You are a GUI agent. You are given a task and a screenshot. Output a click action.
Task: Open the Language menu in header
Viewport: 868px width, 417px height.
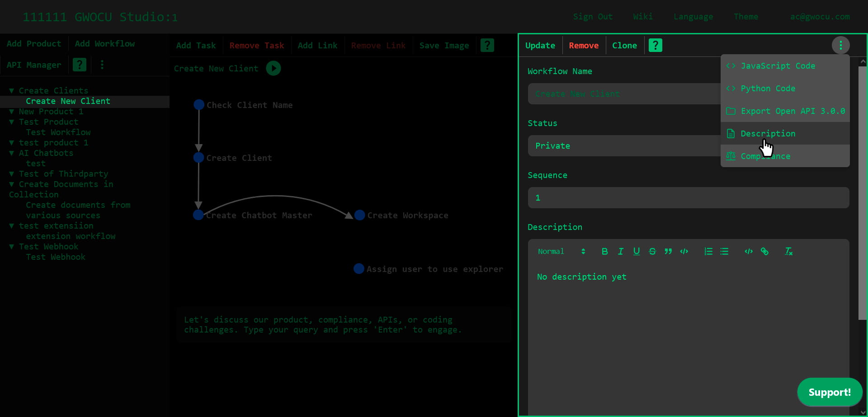click(x=693, y=17)
